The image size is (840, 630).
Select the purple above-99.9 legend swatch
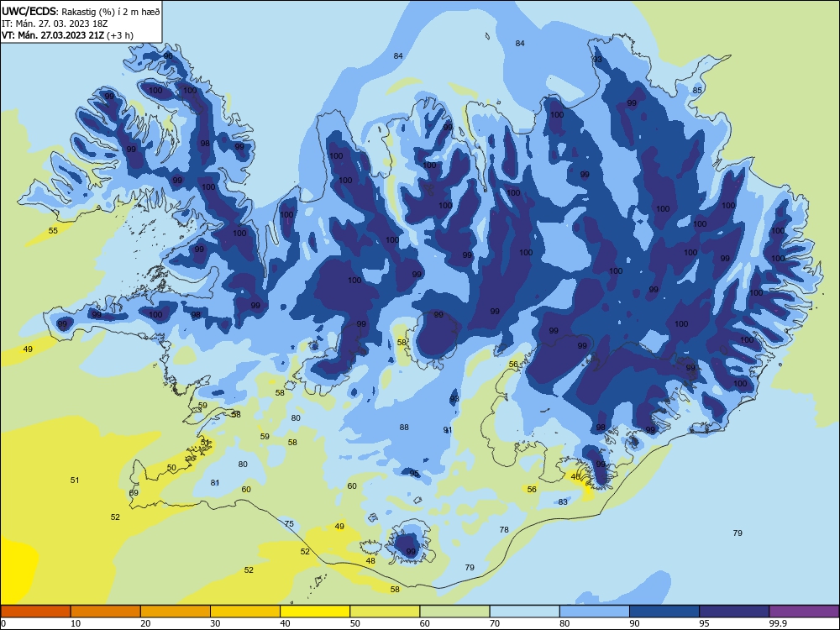(804, 612)
